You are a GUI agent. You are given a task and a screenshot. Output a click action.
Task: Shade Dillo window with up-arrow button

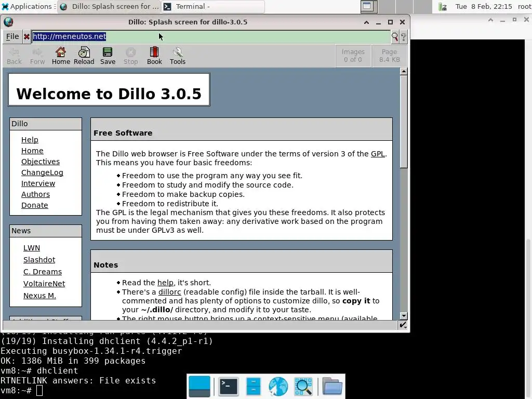(x=366, y=22)
